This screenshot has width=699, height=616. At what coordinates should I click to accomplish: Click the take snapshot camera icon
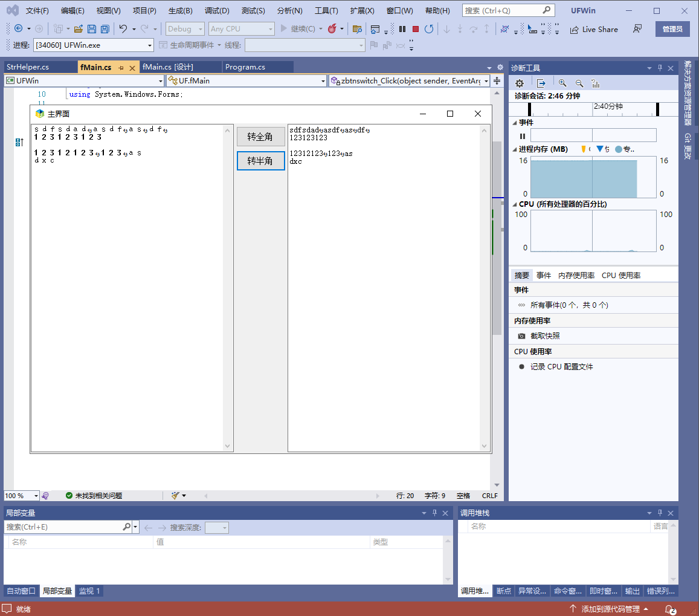[521, 336]
